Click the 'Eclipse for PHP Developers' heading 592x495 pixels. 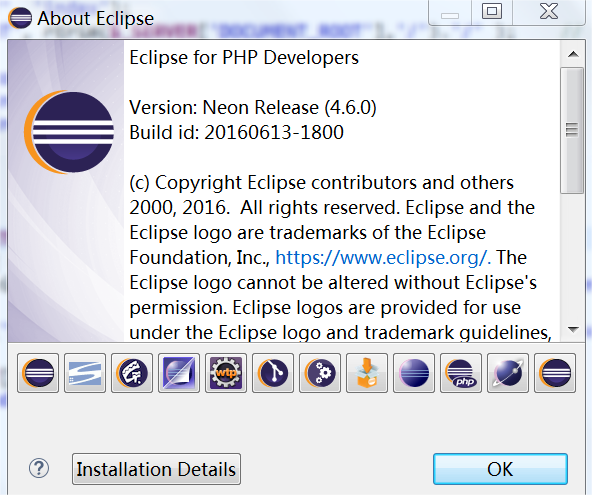point(244,58)
